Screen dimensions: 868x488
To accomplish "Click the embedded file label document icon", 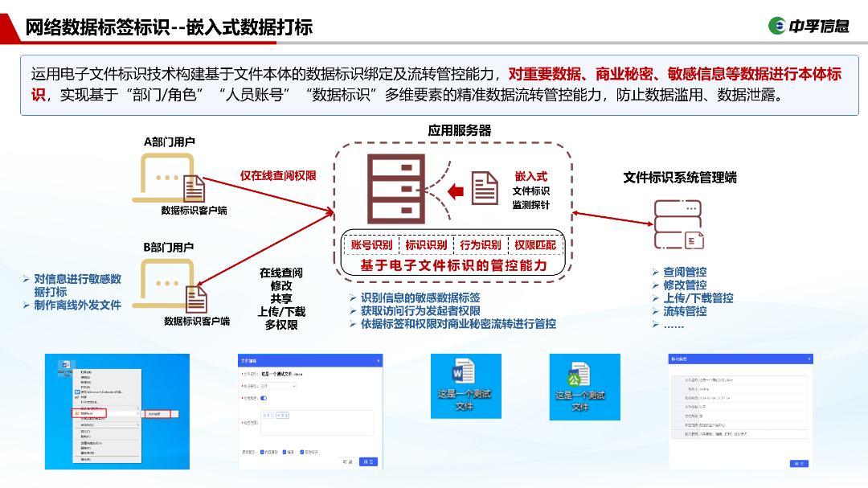I will (484, 188).
